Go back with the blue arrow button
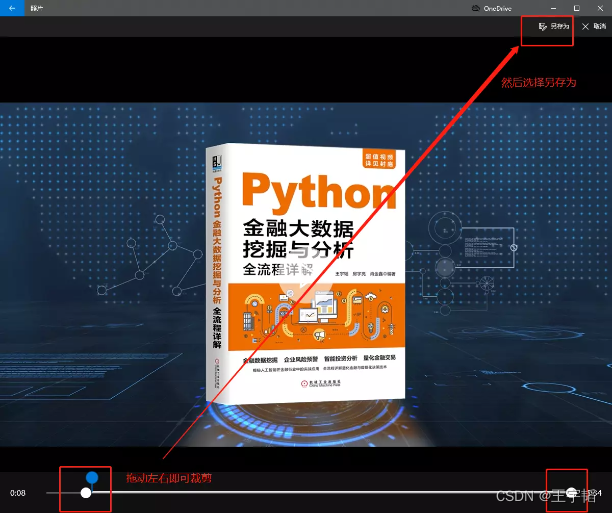This screenshot has width=612, height=513. 12,8
